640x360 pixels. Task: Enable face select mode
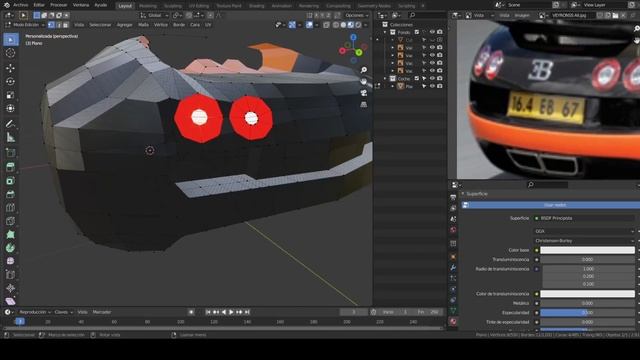[65, 25]
